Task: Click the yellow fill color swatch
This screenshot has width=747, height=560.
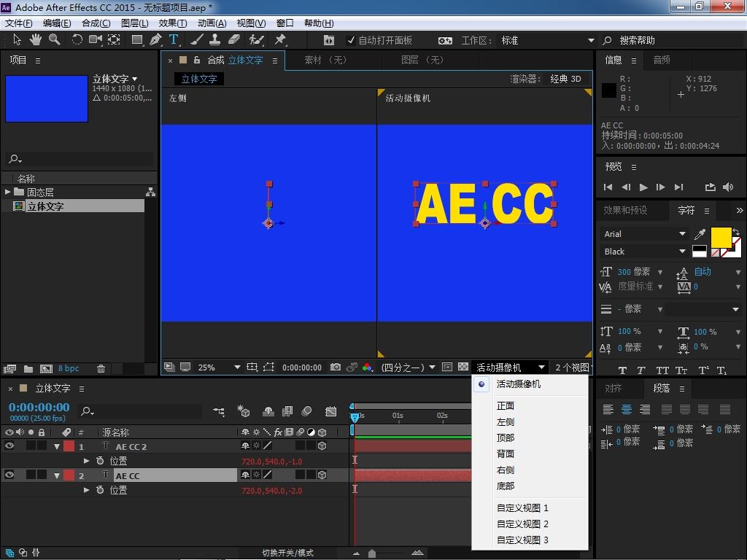Action: tap(721, 237)
